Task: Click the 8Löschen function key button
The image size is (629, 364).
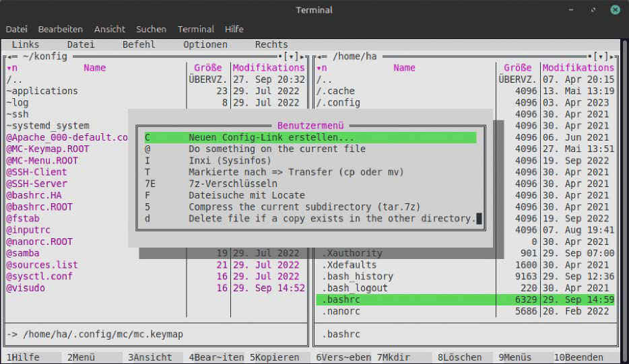Action: [x=465, y=357]
